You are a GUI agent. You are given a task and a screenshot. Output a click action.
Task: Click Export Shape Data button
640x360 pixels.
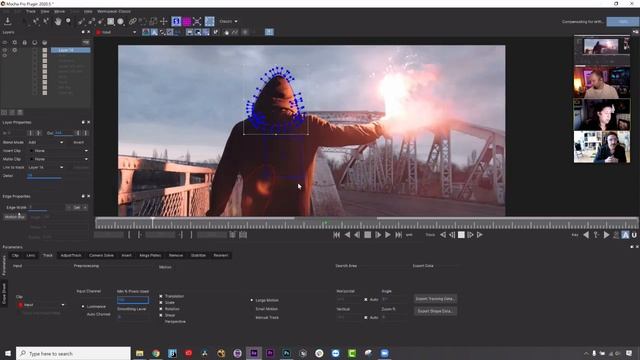click(435, 311)
